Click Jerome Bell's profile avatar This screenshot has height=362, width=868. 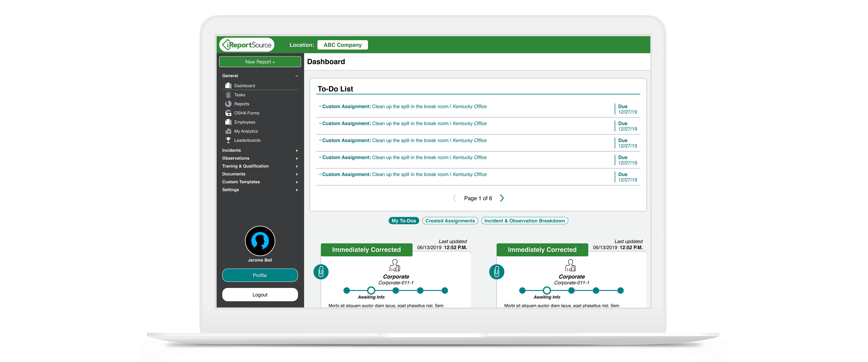pos(260,241)
